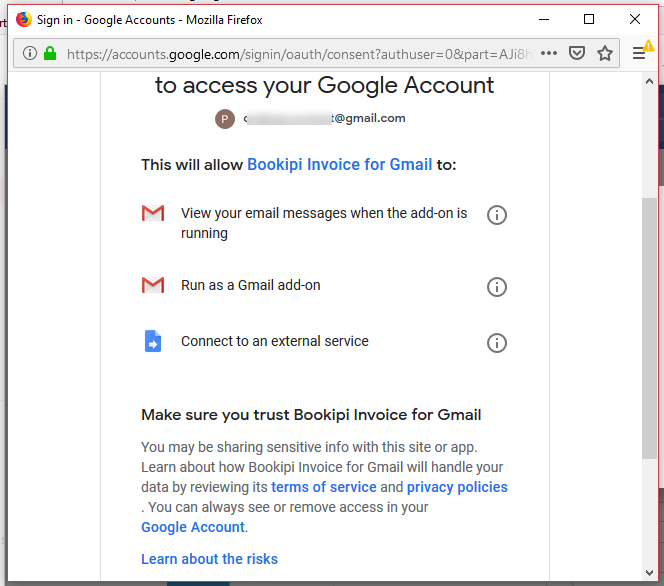Bookmark this page with the star icon
664x586 pixels.
[605, 53]
